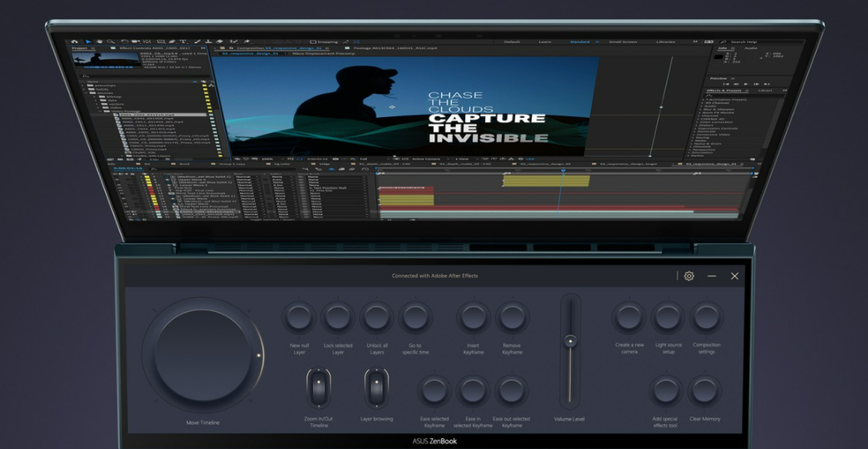
Task: Click the Clear Memory button
Action: pos(704,390)
